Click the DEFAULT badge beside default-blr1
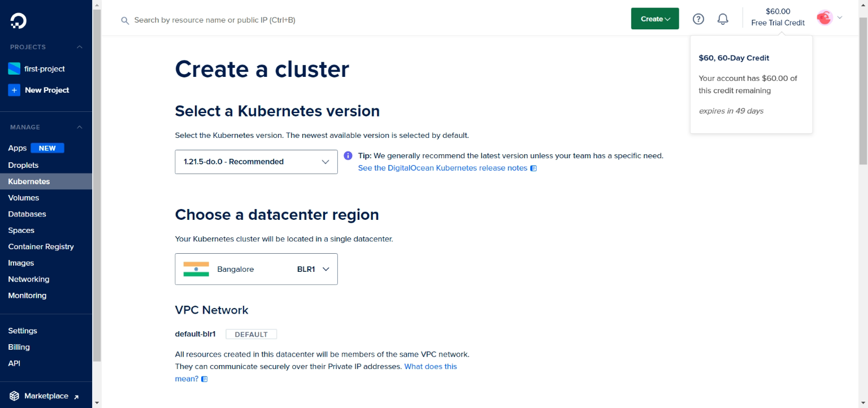868x408 pixels. [251, 334]
